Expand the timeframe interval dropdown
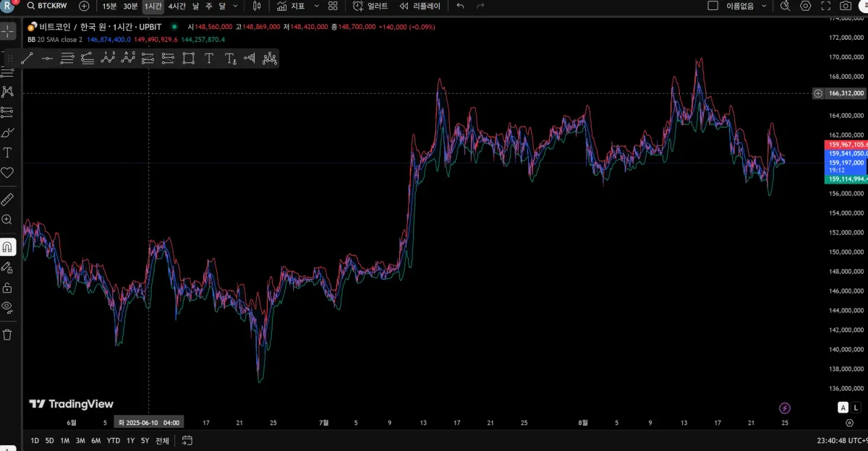This screenshot has height=451, width=868. 235,6
